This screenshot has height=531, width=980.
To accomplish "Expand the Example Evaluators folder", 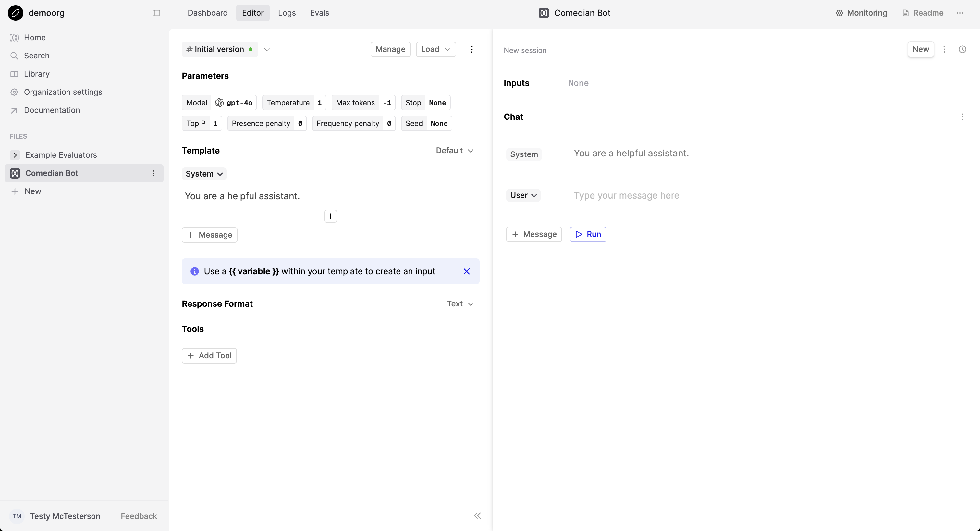I will pos(15,154).
